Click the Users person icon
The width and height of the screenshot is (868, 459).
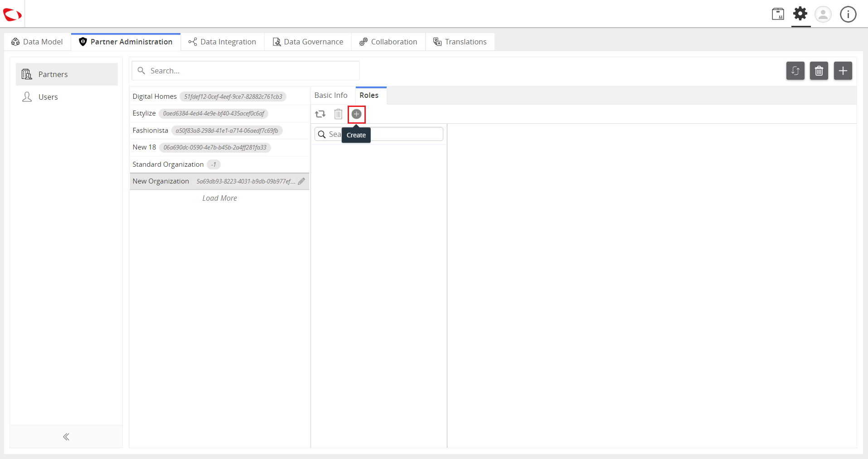pyautogui.click(x=27, y=97)
